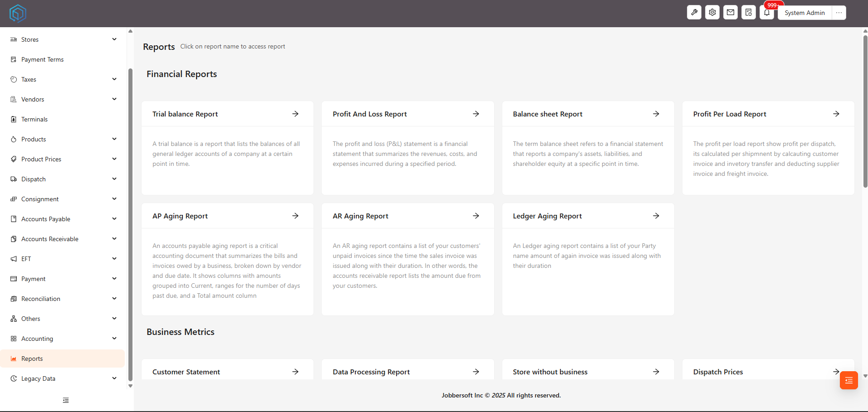Expand the Vendors menu chevron
This screenshot has height=412, width=868.
click(x=114, y=99)
